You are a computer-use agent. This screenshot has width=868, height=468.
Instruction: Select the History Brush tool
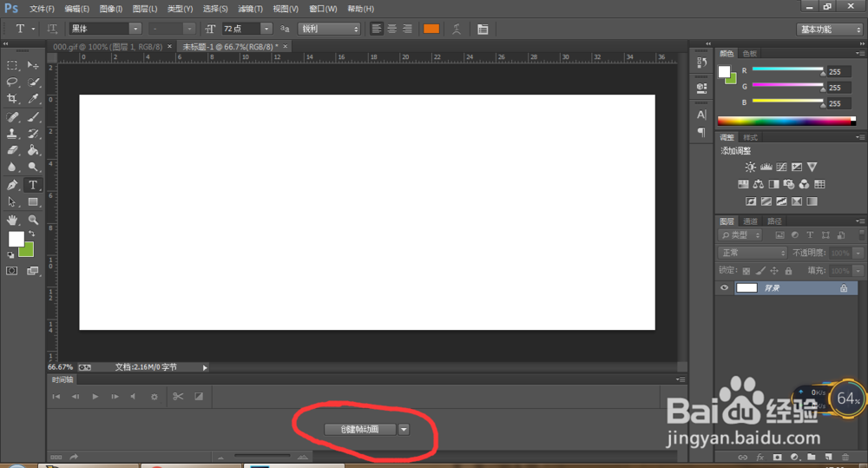[x=33, y=134]
